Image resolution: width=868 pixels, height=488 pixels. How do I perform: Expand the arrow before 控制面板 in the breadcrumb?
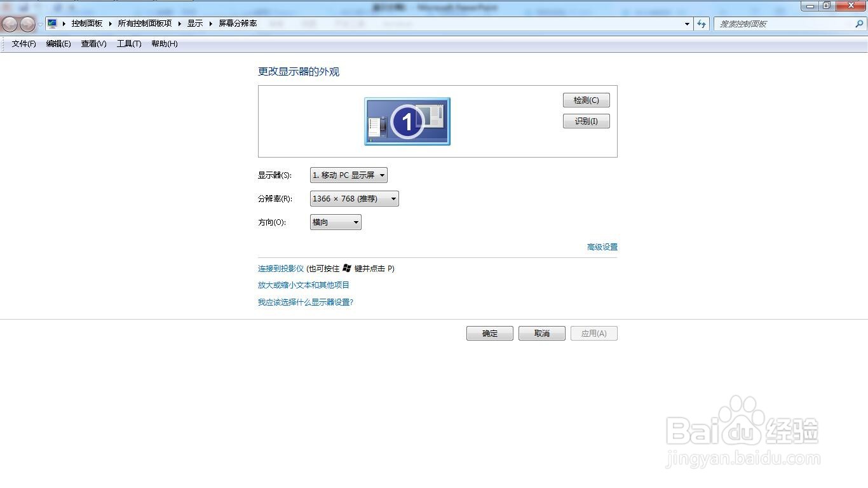pos(64,24)
